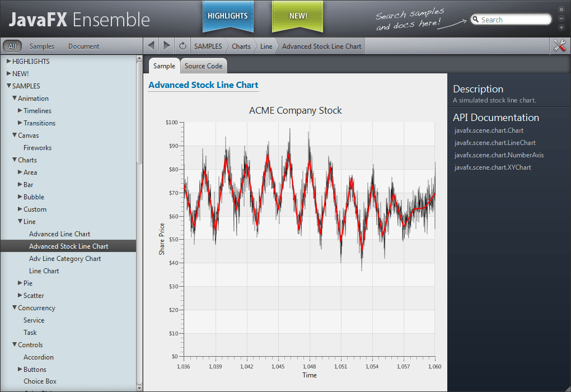Click the ACME Company Stock chart title

[296, 110]
